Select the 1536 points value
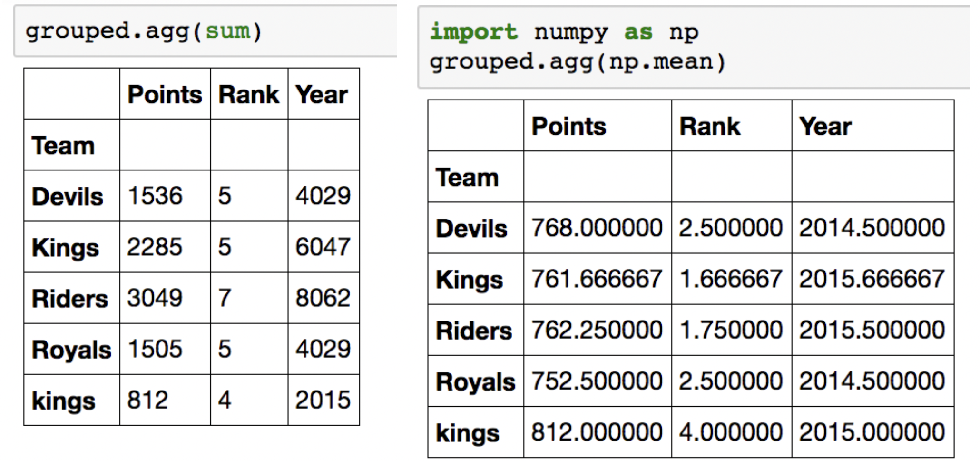The width and height of the screenshot is (980, 461). pyautogui.click(x=155, y=196)
